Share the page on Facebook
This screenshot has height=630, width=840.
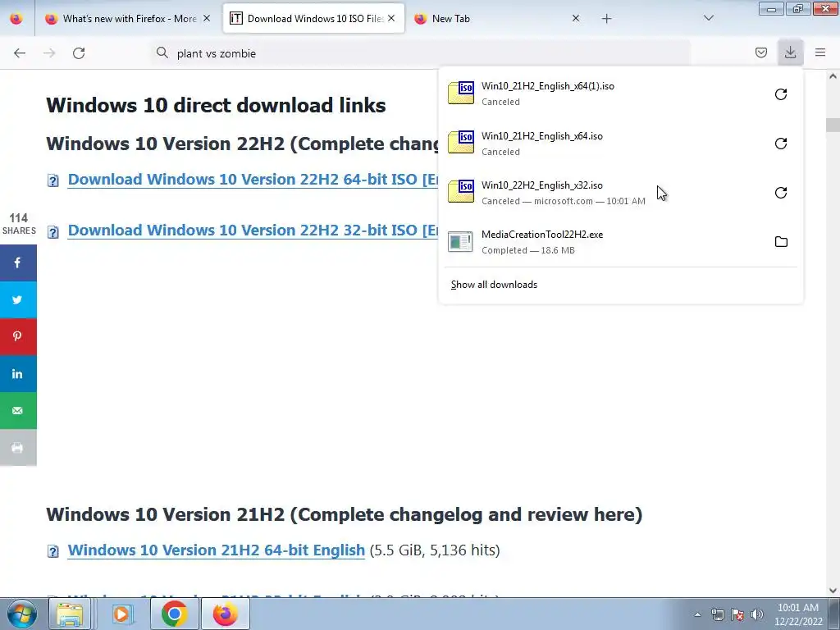[18, 263]
